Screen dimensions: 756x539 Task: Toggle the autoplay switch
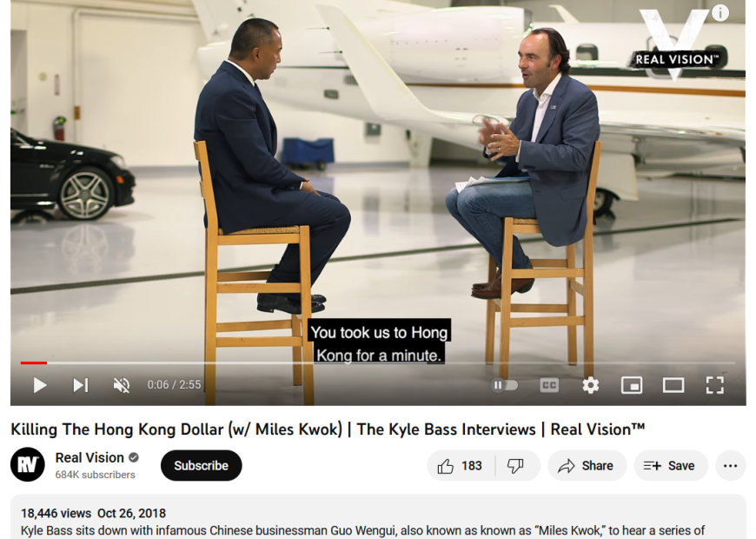[504, 385]
